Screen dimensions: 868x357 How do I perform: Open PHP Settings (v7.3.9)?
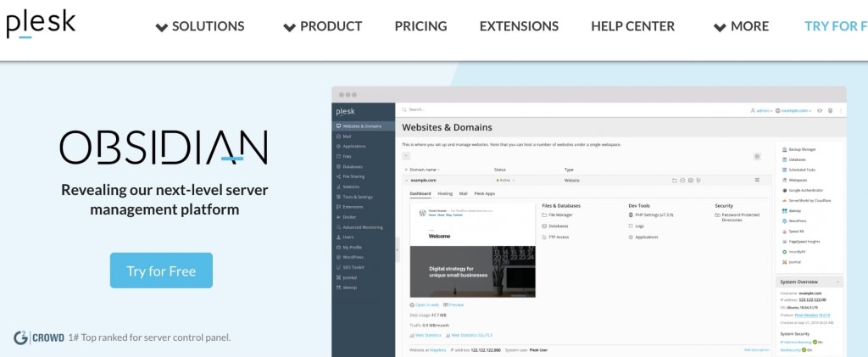[650, 215]
